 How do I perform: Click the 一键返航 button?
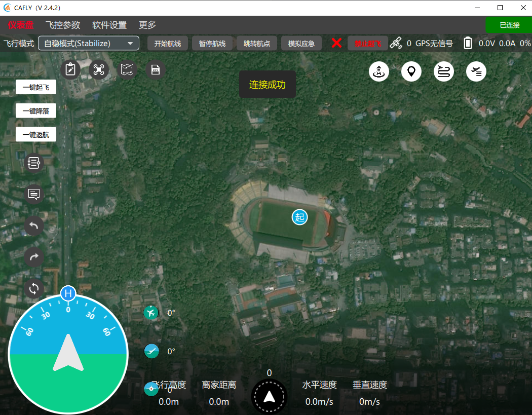click(36, 135)
